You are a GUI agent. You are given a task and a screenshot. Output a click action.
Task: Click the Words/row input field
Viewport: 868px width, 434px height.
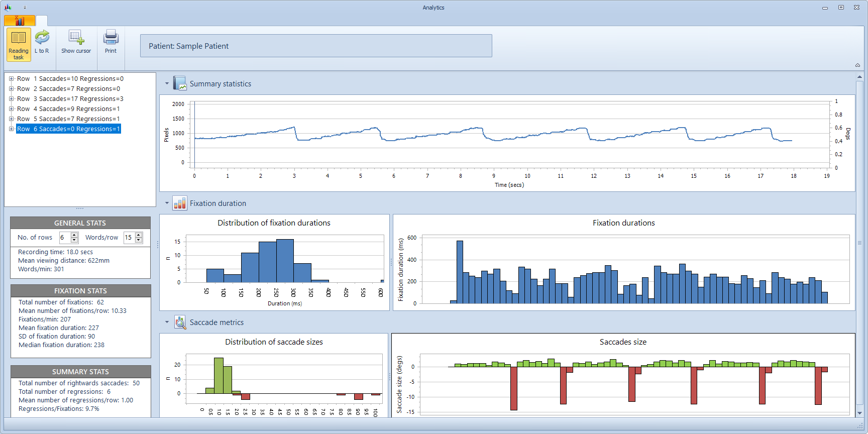click(129, 238)
